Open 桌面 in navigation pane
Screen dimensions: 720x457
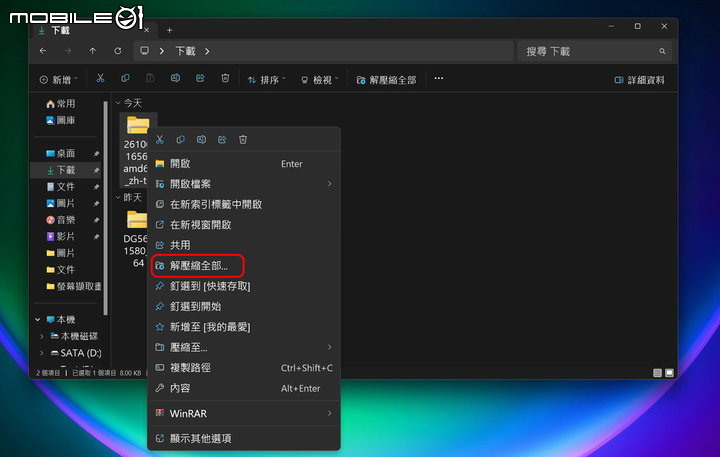tap(61, 153)
